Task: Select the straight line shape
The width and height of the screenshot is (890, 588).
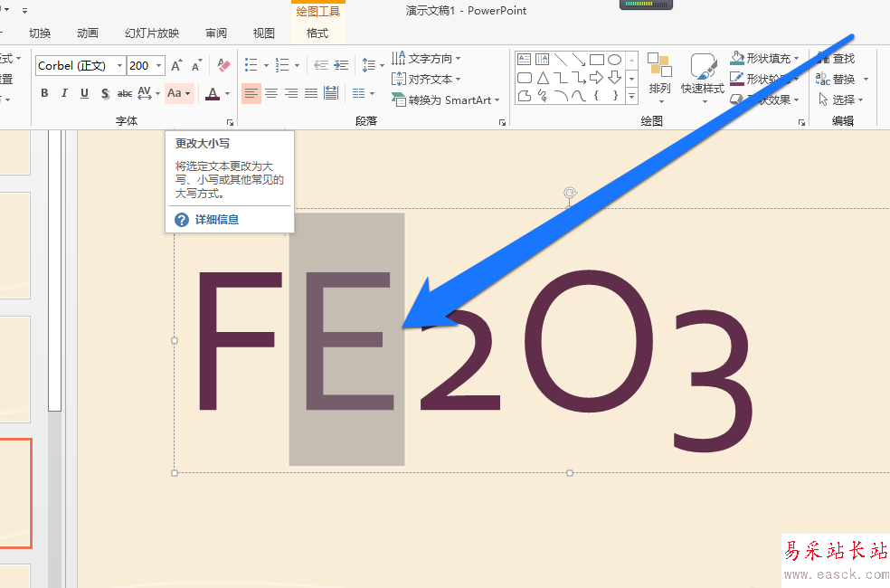Action: [561, 60]
